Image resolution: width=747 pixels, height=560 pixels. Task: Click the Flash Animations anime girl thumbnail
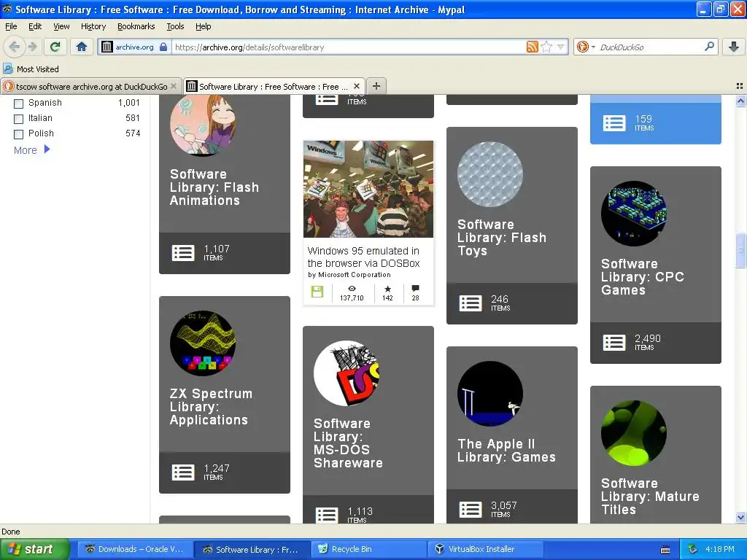tap(203, 125)
